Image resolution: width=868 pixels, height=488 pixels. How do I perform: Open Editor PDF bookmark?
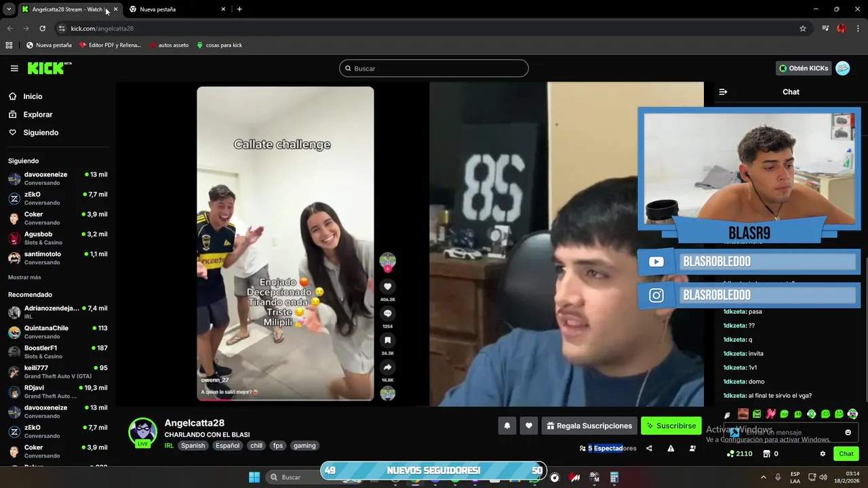[110, 45]
